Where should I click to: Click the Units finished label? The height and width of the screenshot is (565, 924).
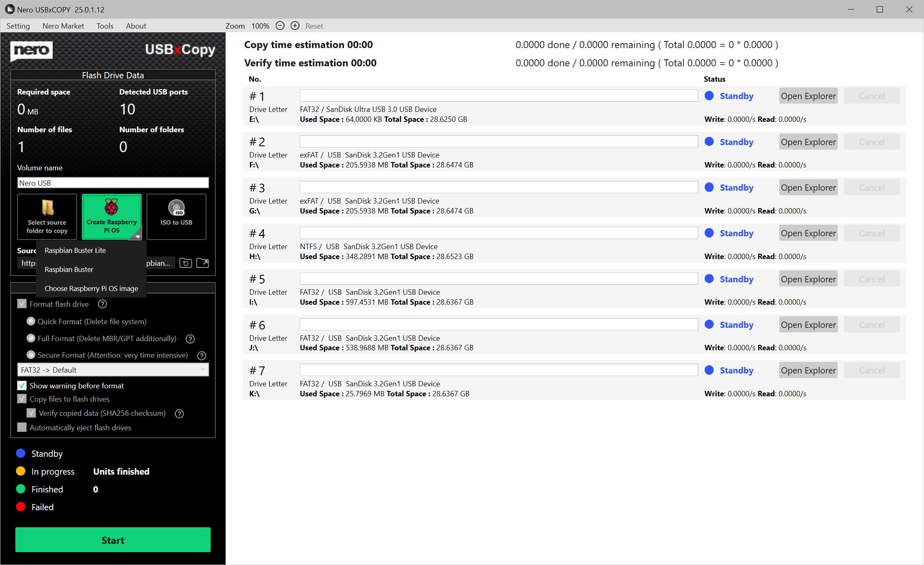[x=121, y=471]
